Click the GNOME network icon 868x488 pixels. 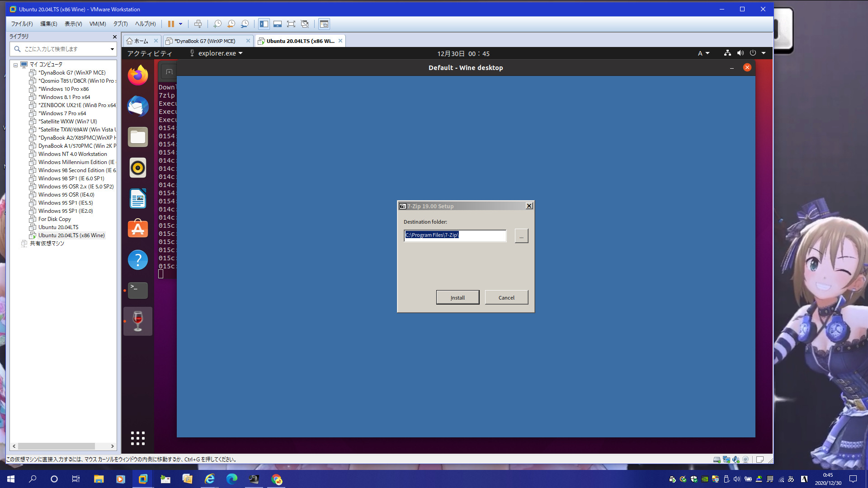(727, 53)
